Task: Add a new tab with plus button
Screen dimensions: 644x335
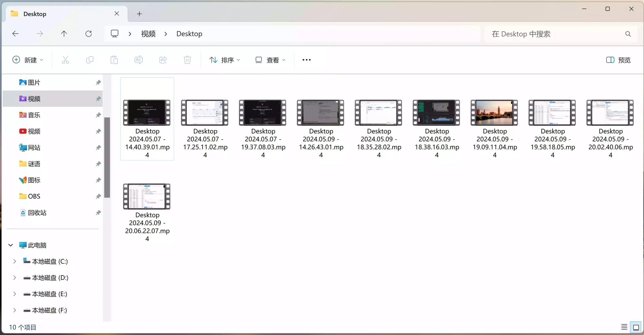Action: click(x=139, y=14)
